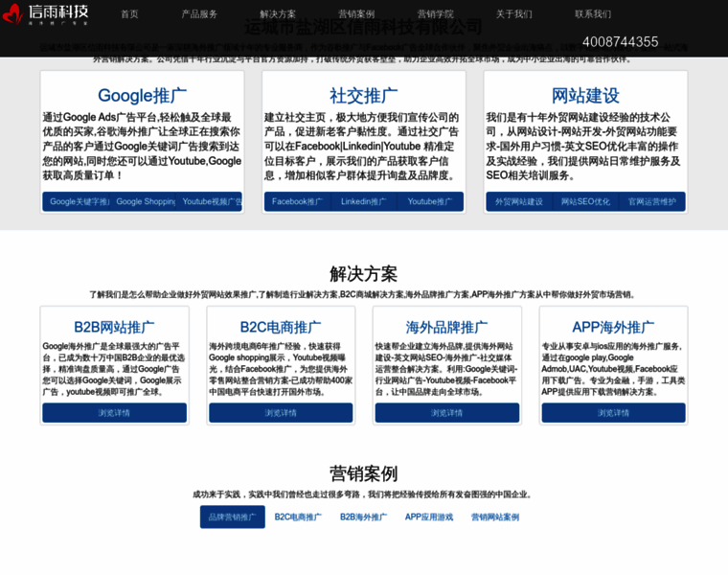Click the 官网运营维护 button
Screen dimensions: 728x575
(652, 201)
